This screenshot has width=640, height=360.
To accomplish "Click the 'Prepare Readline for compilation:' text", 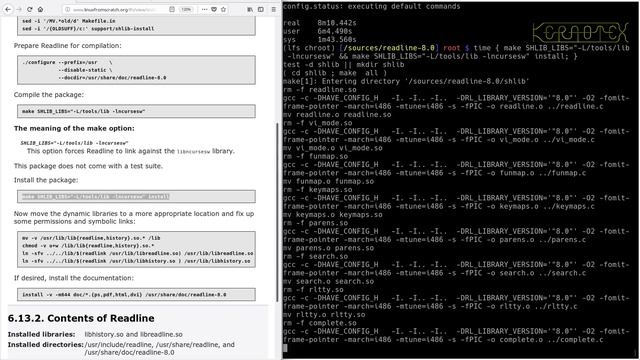I will pos(68,46).
